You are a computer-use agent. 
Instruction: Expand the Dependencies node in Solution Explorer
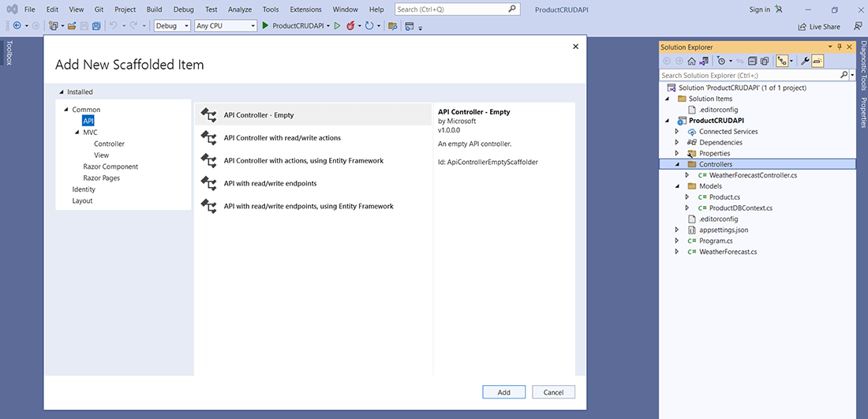click(676, 142)
